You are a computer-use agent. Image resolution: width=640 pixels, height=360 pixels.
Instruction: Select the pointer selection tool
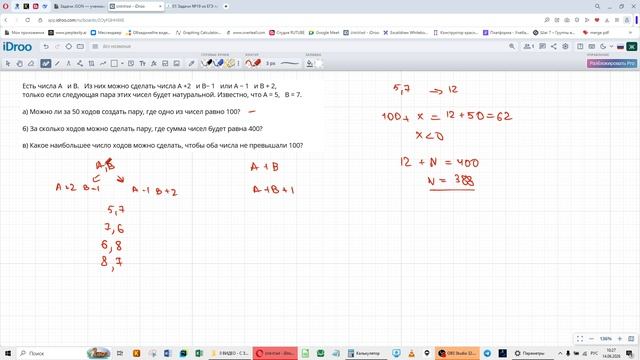click(8, 63)
